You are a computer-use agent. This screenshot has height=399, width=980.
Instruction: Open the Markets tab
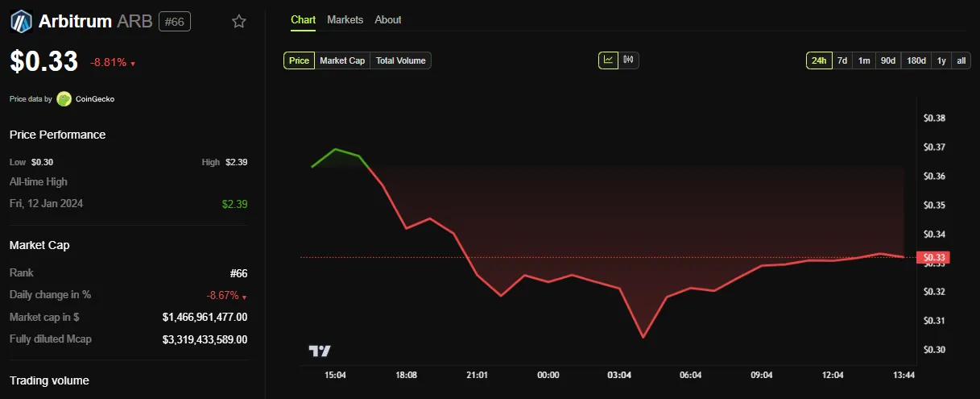tap(345, 19)
